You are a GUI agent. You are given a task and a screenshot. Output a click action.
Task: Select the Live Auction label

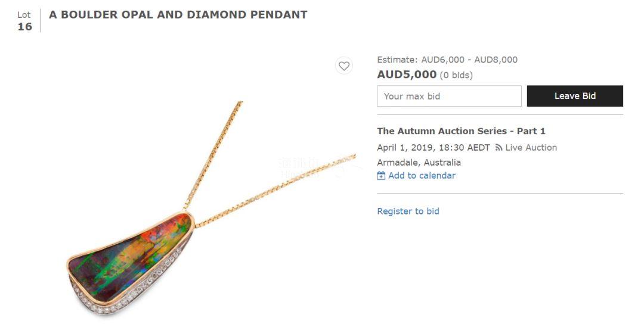point(531,148)
